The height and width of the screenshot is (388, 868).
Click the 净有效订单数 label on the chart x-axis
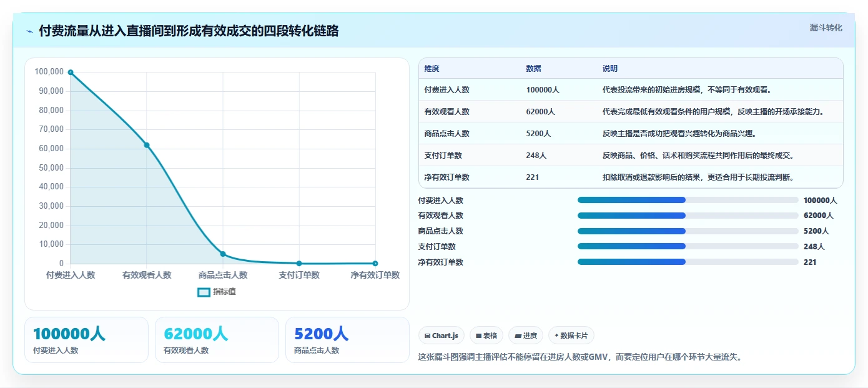tap(375, 275)
